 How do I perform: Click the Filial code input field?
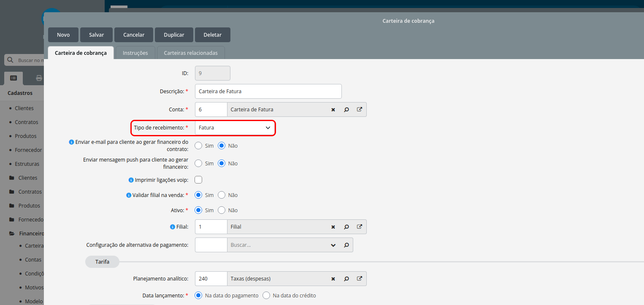(x=211, y=227)
